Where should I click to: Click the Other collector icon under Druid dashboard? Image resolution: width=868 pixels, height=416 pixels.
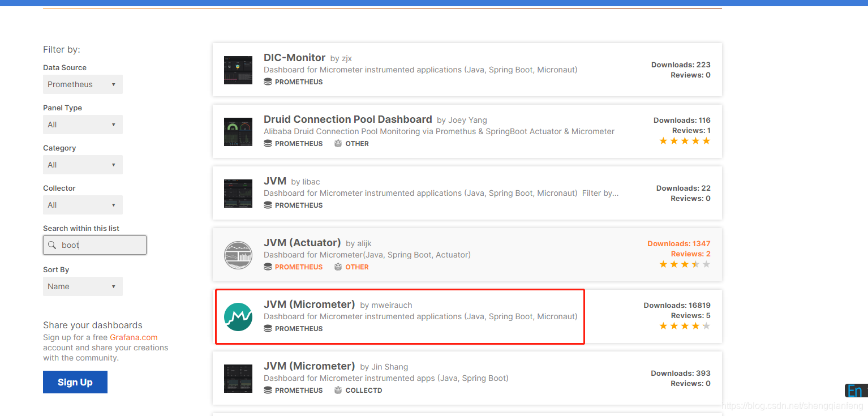pyautogui.click(x=338, y=144)
